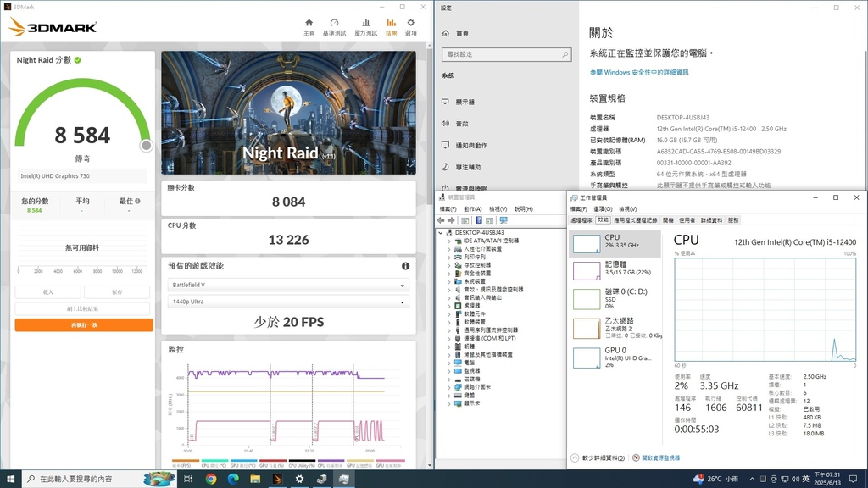Click the blue help icon in Device Manager toolbar
The height and width of the screenshot is (488, 868).
pyautogui.click(x=479, y=220)
